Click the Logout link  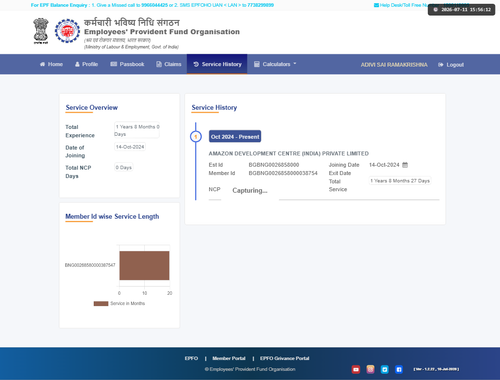451,65
